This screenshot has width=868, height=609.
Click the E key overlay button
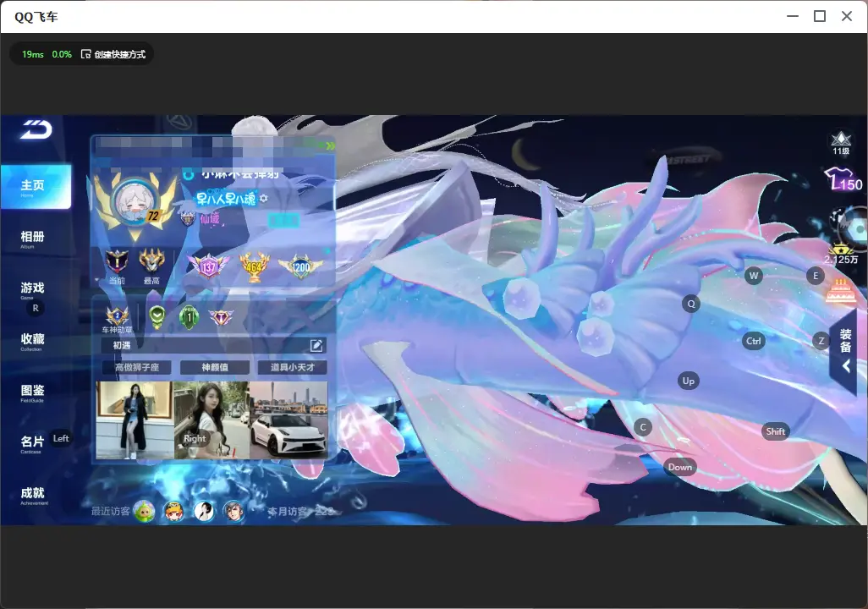[x=816, y=276]
